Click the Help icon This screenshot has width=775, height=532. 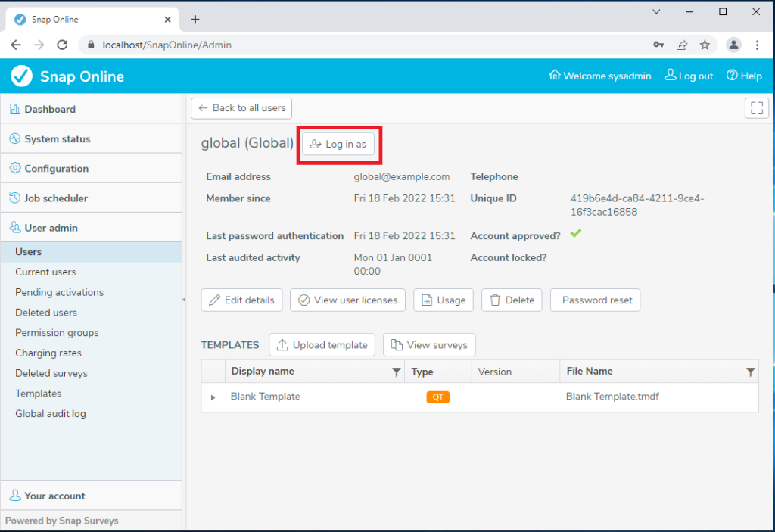730,76
